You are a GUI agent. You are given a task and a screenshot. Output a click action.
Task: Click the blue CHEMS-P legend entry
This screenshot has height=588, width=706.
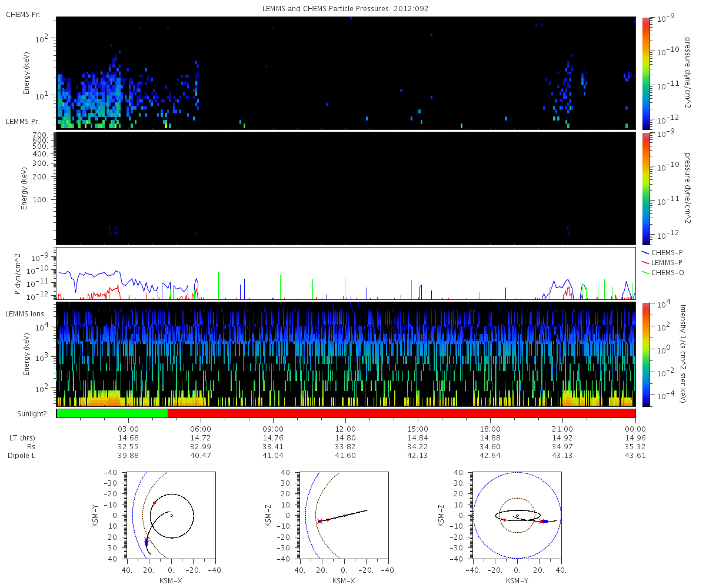point(662,252)
